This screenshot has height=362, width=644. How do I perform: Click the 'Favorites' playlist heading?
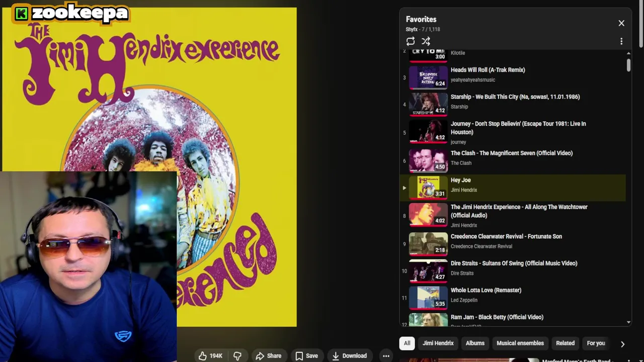click(x=421, y=19)
